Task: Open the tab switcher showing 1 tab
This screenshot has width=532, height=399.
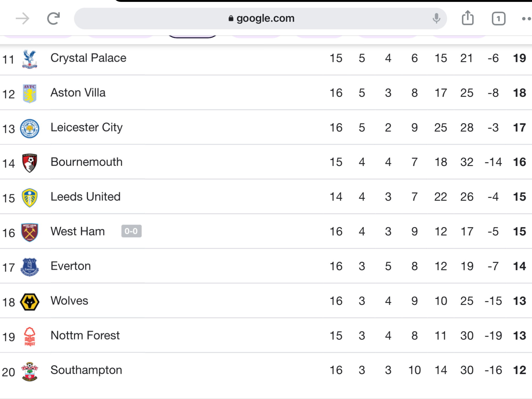Action: pos(498,19)
